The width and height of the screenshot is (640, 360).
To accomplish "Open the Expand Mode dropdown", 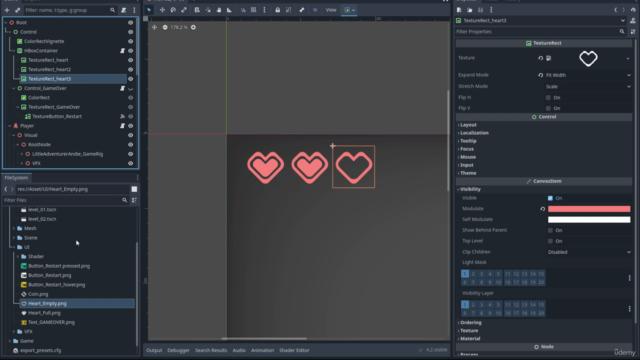I will coord(588,75).
